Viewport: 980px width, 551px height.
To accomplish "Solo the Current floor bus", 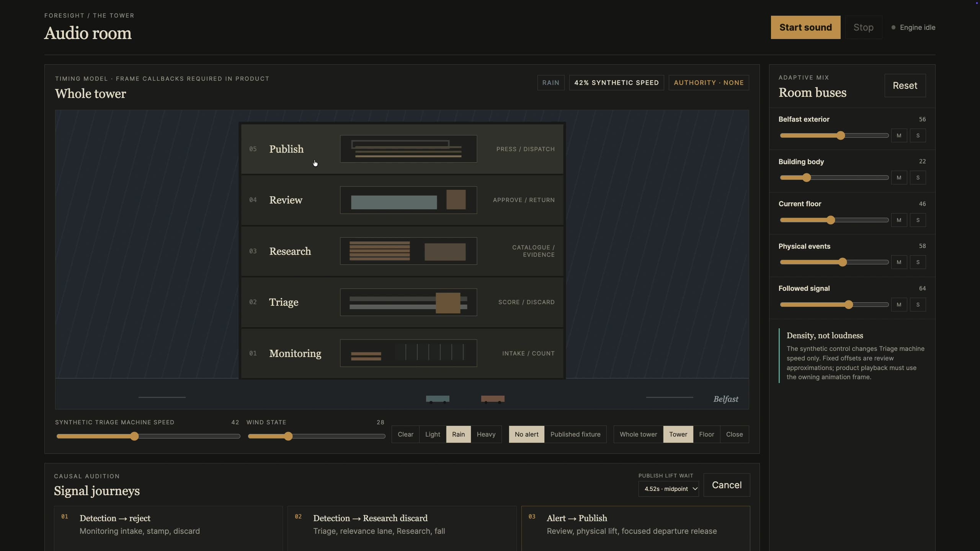I will tap(918, 220).
